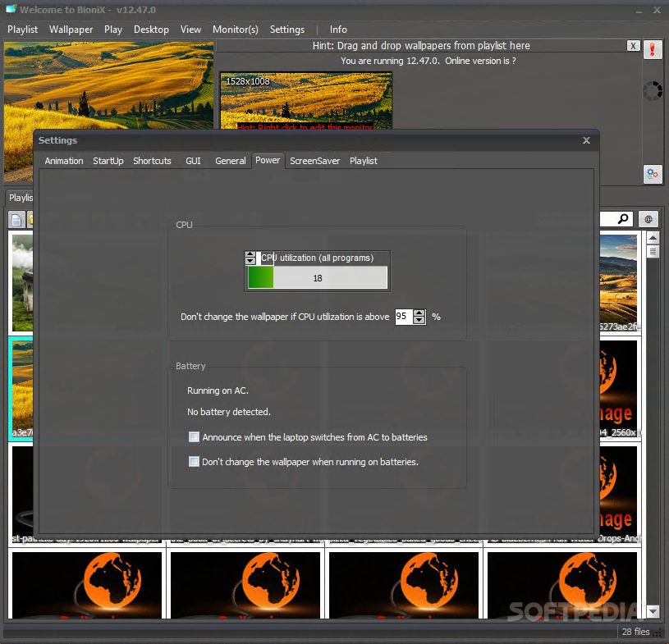Select the General tab

[x=231, y=161]
